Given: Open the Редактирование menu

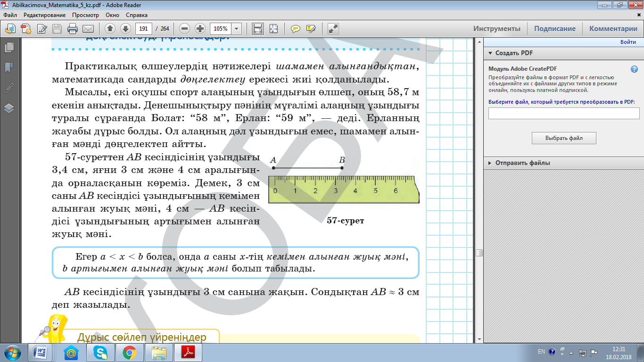Looking at the screenshot, I should pos(45,15).
